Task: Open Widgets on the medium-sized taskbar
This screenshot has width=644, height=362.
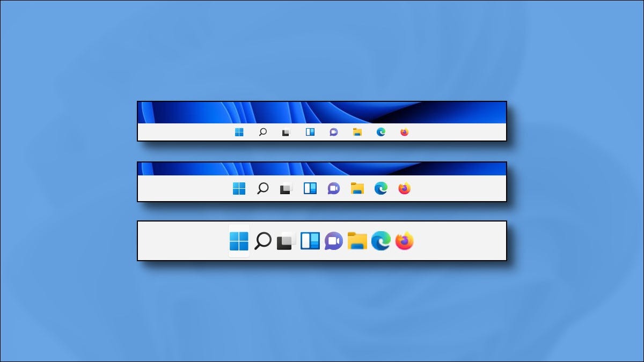Action: click(310, 188)
